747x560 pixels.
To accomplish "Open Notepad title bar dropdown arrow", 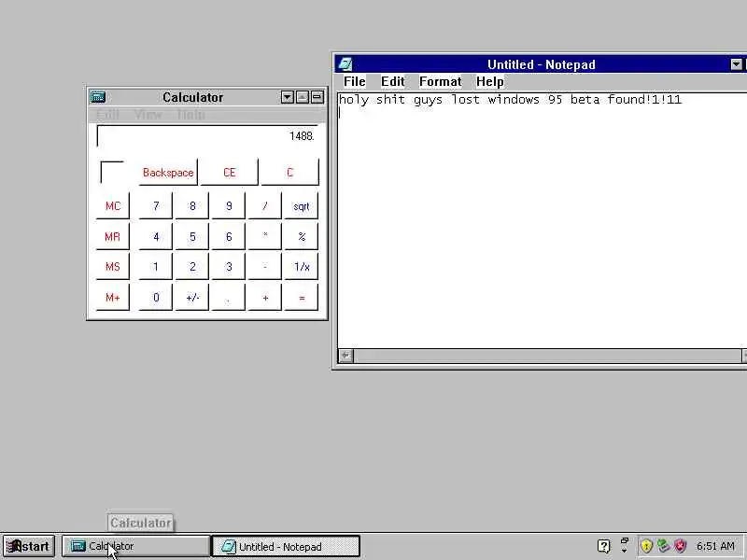I will [x=737, y=63].
